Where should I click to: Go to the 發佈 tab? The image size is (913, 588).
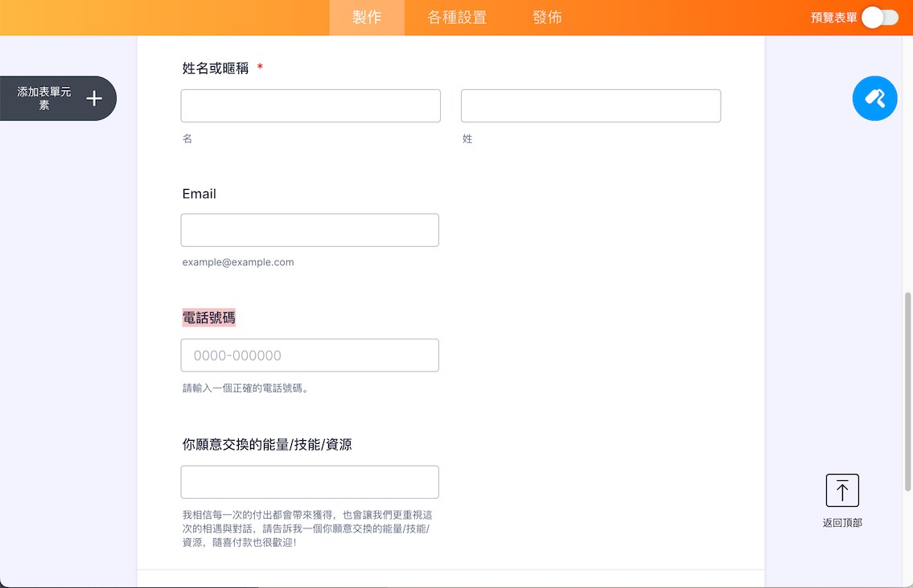click(x=547, y=18)
